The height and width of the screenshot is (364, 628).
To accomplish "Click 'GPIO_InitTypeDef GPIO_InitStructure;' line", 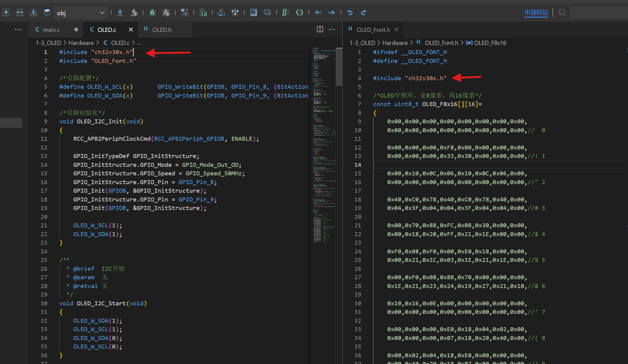I will [x=136, y=156].
